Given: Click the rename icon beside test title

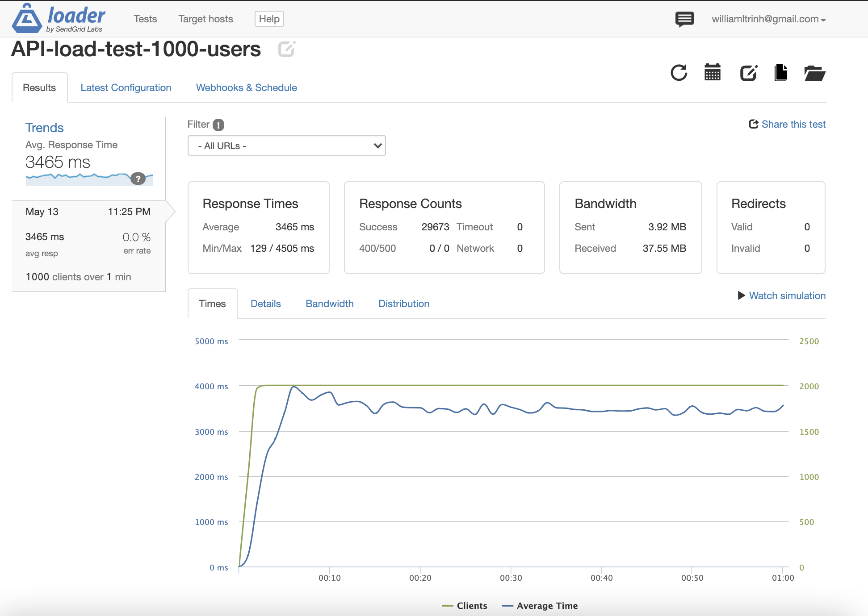Looking at the screenshot, I should (x=286, y=49).
